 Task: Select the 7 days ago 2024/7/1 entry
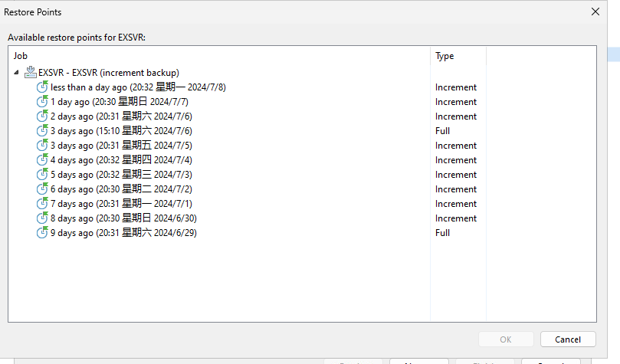[x=121, y=204]
